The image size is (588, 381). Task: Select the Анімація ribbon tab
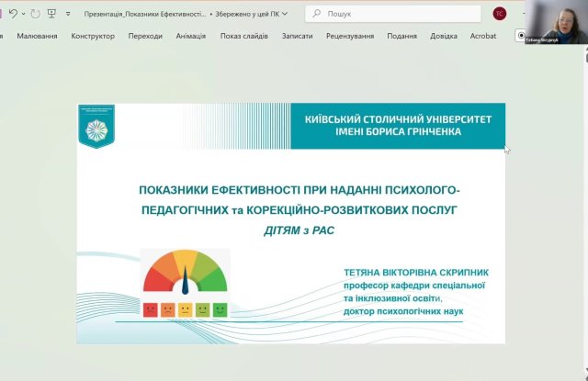point(190,36)
